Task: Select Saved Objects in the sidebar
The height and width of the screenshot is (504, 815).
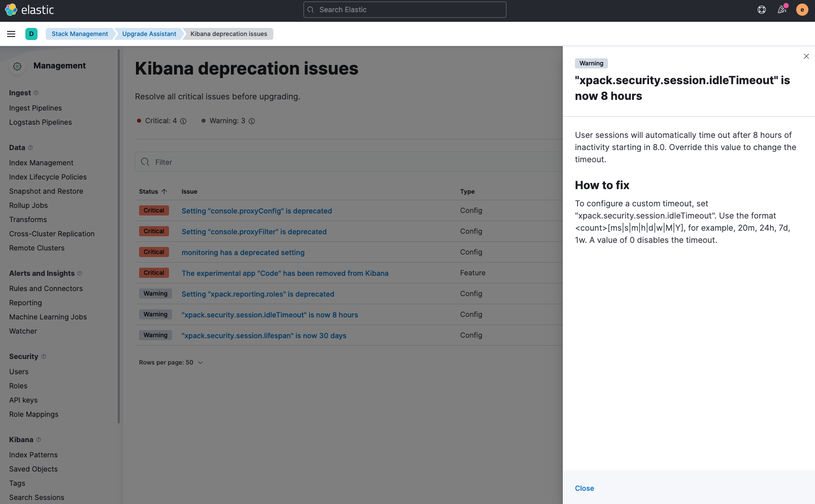Action: [x=33, y=469]
